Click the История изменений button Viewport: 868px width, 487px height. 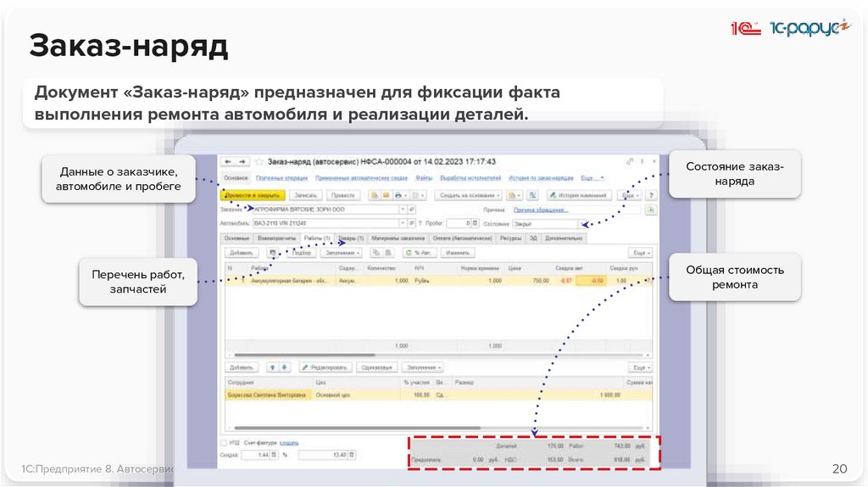coord(579,196)
